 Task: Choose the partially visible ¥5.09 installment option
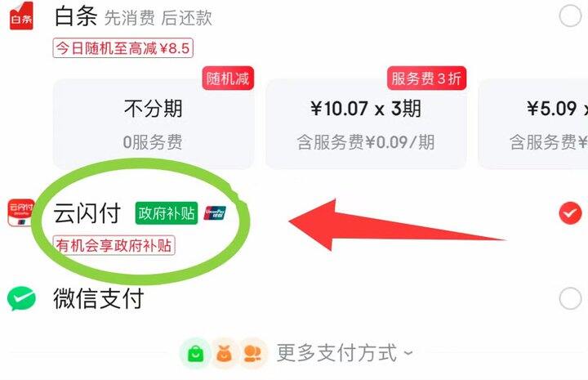pos(532,123)
